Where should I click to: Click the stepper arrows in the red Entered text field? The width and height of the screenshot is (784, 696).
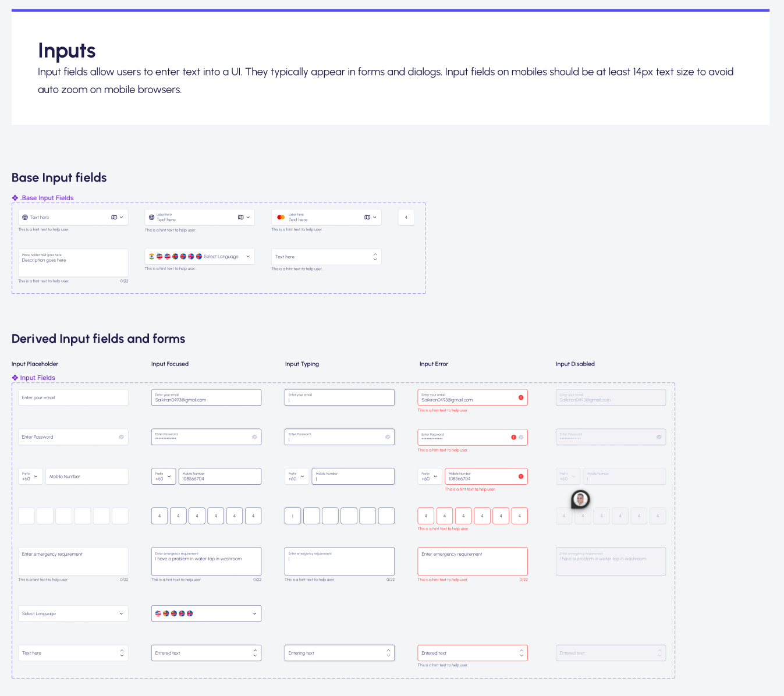tap(521, 653)
